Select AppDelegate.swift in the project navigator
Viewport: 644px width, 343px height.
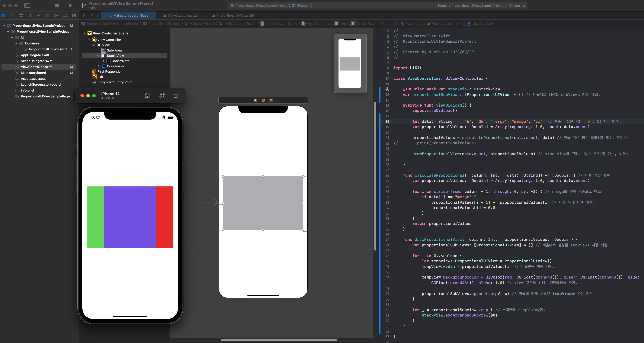(x=35, y=55)
